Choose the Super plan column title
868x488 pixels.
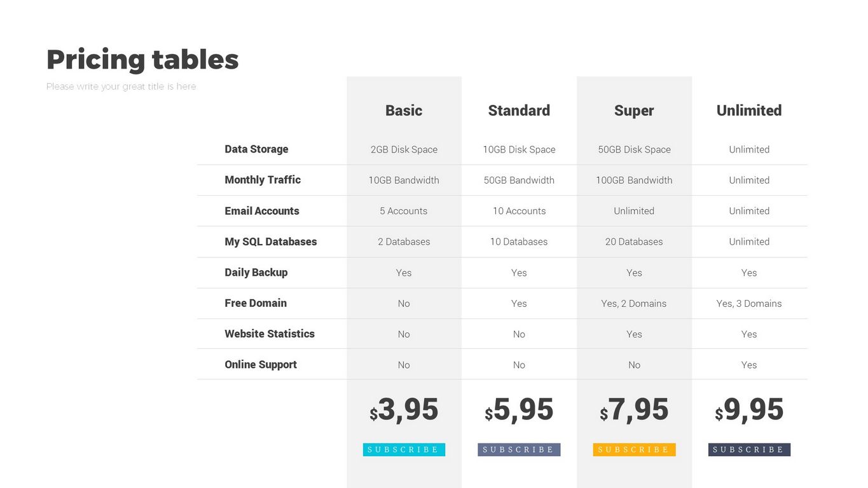click(634, 111)
